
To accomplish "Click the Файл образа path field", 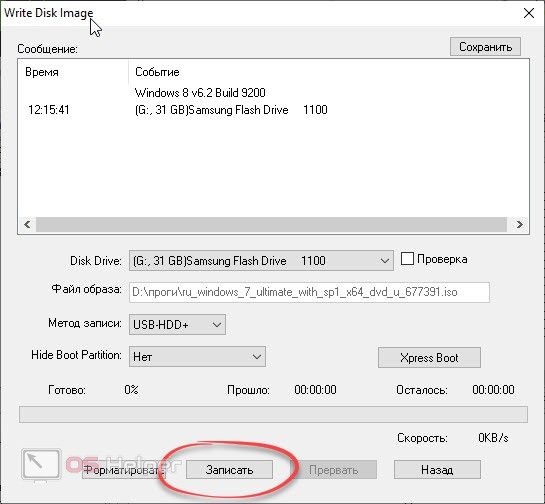I will tap(309, 292).
